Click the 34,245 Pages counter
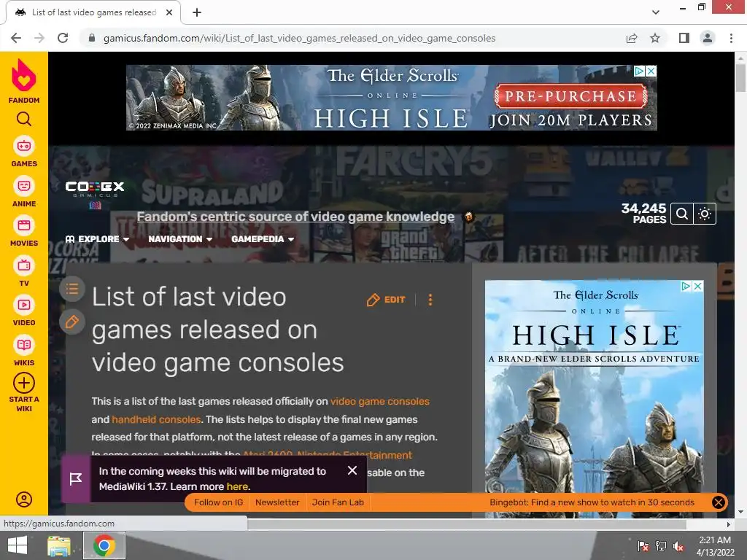Screen dimensions: 747x560 pos(643,214)
